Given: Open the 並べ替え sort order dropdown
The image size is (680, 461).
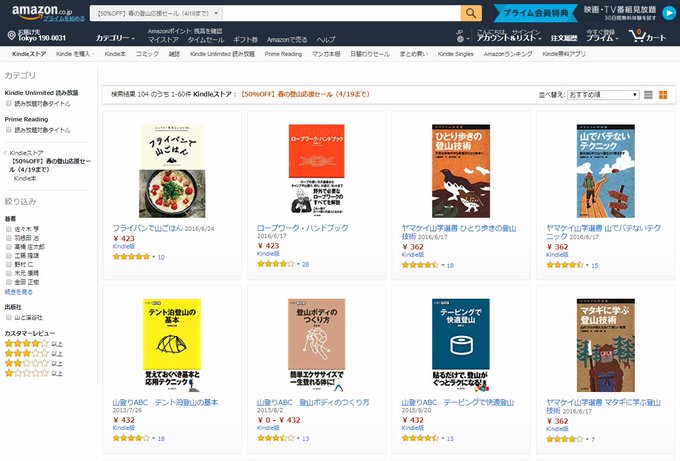Looking at the screenshot, I should pyautogui.click(x=603, y=95).
